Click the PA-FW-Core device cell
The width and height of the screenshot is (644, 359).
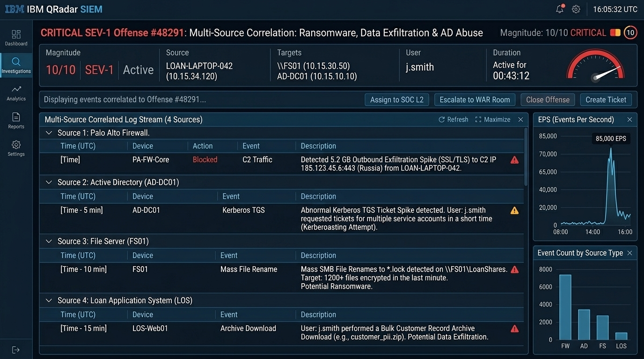151,160
